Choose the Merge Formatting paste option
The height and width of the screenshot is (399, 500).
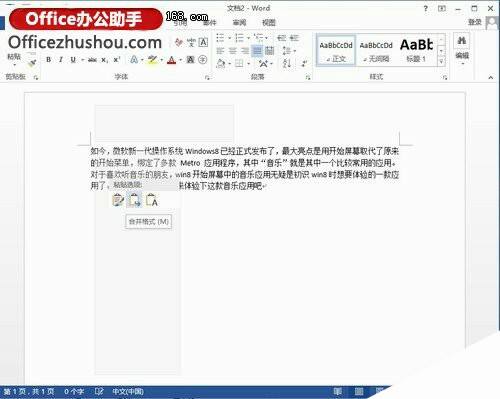135,200
